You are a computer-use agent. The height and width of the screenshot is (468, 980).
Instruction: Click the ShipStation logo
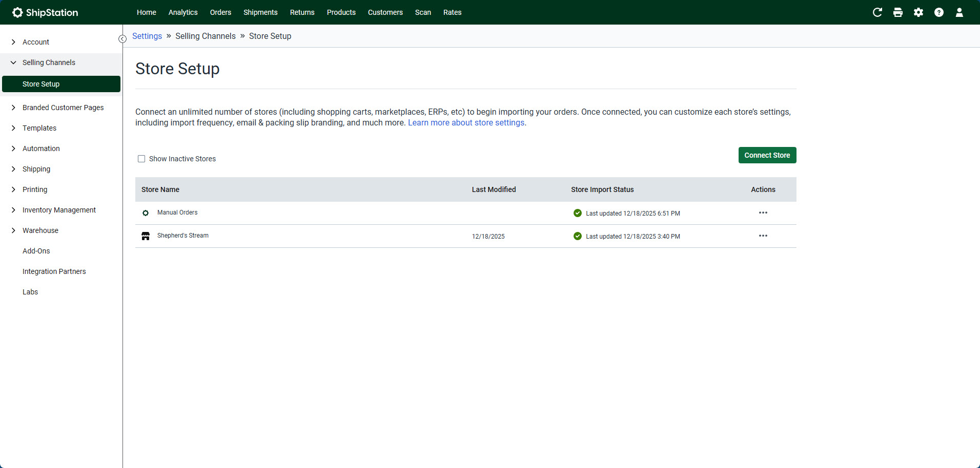[x=45, y=12]
